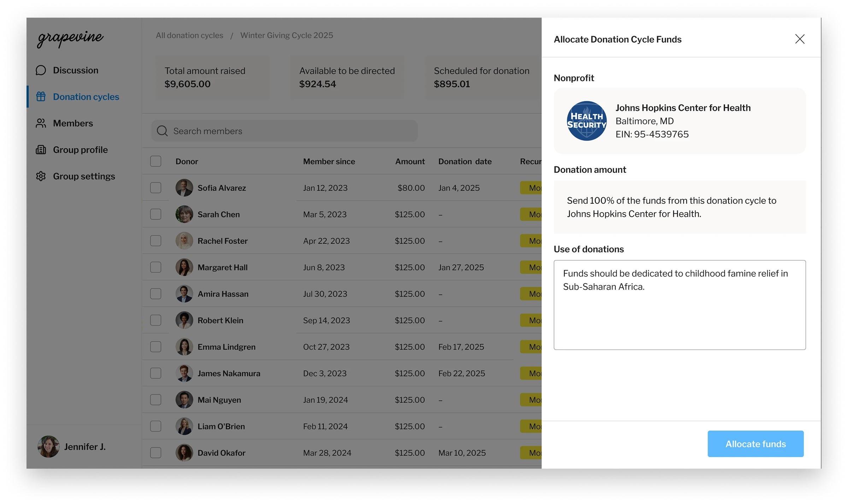Go to All donation cycles breadcrumb

tap(189, 35)
